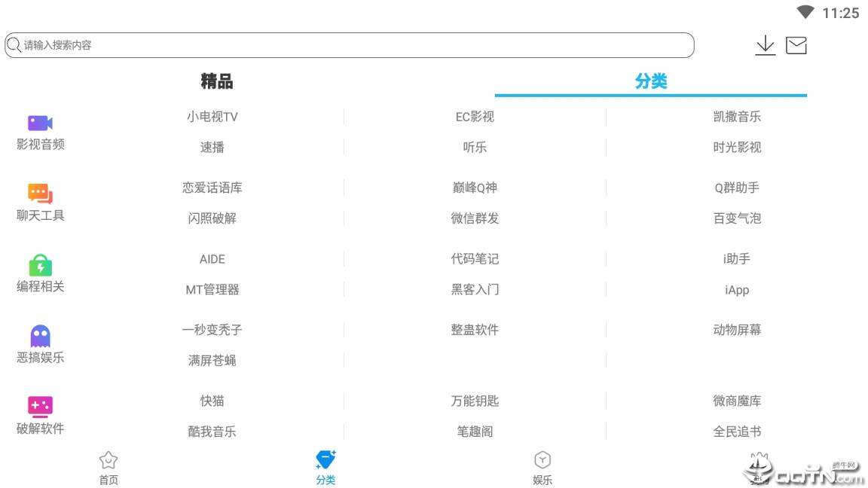Click the search magnifier icon
This screenshot has height=488, width=868.
[14, 45]
